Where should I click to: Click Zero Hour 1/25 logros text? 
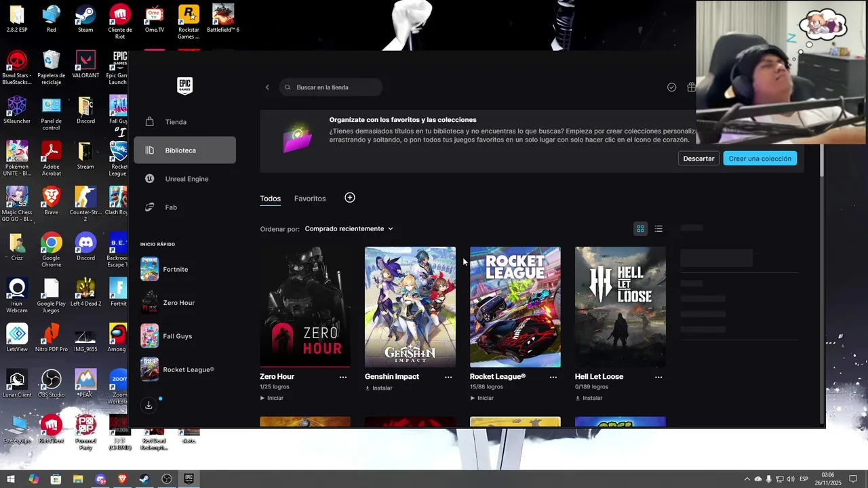(x=275, y=387)
